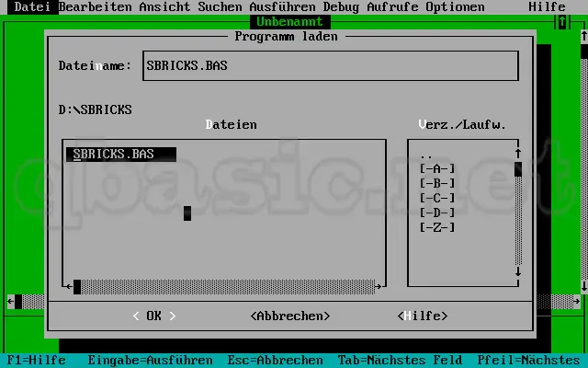Click Eingabe=Ausführen in the status bar
Screen dimensions: 588x368
pos(150,360)
